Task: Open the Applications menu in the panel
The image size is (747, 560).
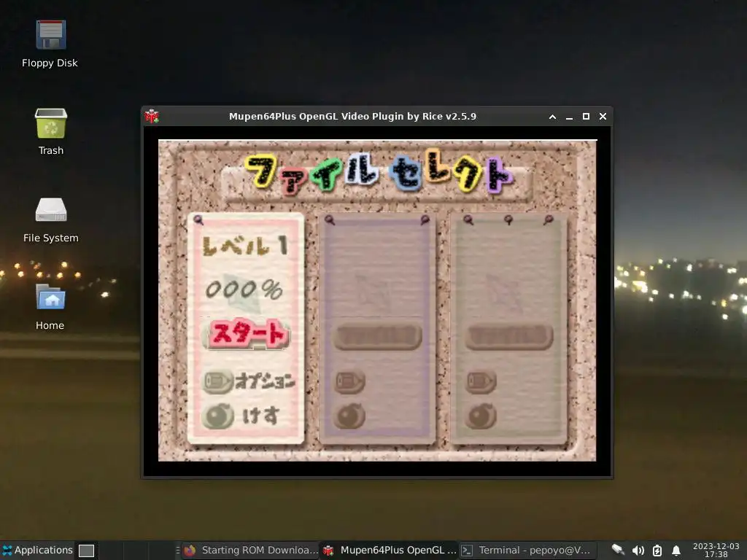Action: click(x=37, y=550)
